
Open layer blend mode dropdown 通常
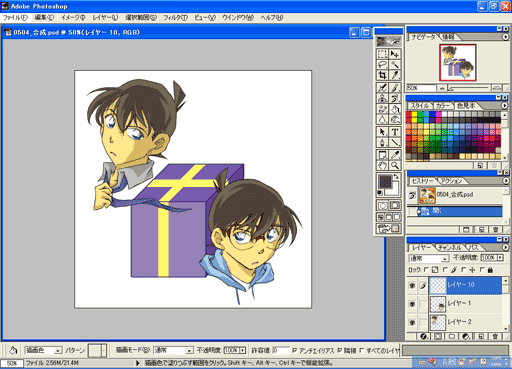429,258
